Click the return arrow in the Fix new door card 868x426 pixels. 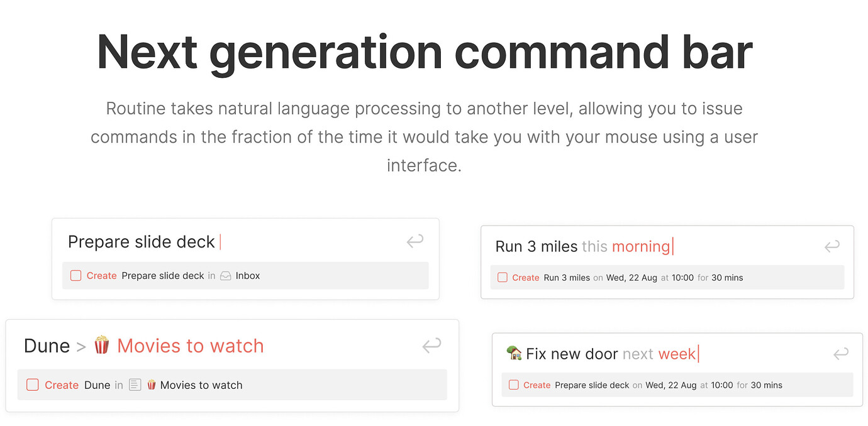(x=840, y=353)
